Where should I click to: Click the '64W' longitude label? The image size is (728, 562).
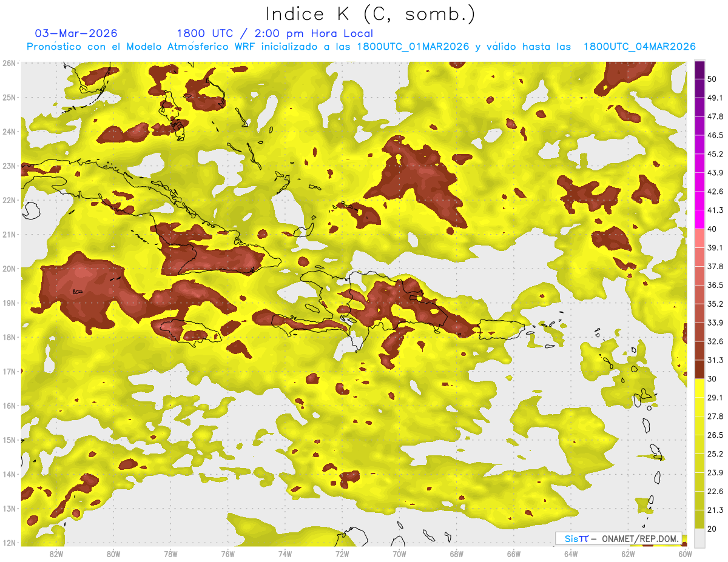[x=571, y=554]
